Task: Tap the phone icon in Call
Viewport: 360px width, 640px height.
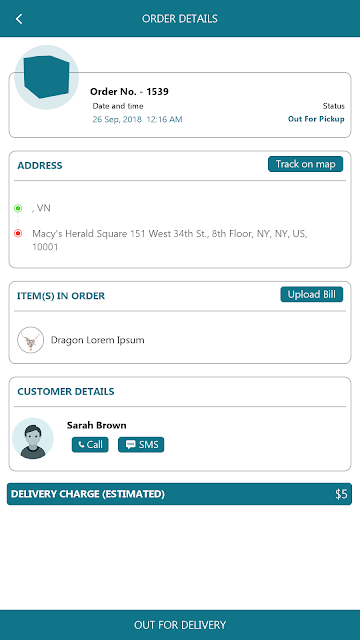Action: 81,445
